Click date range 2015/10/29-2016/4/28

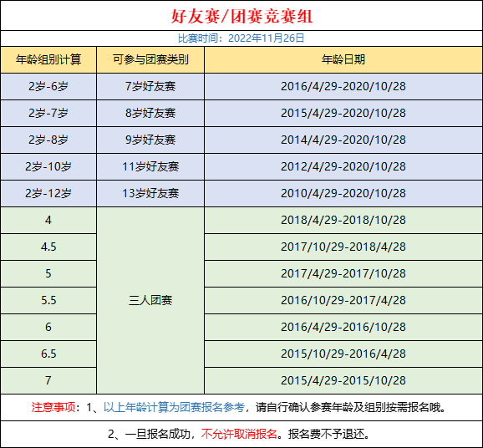tap(343, 354)
